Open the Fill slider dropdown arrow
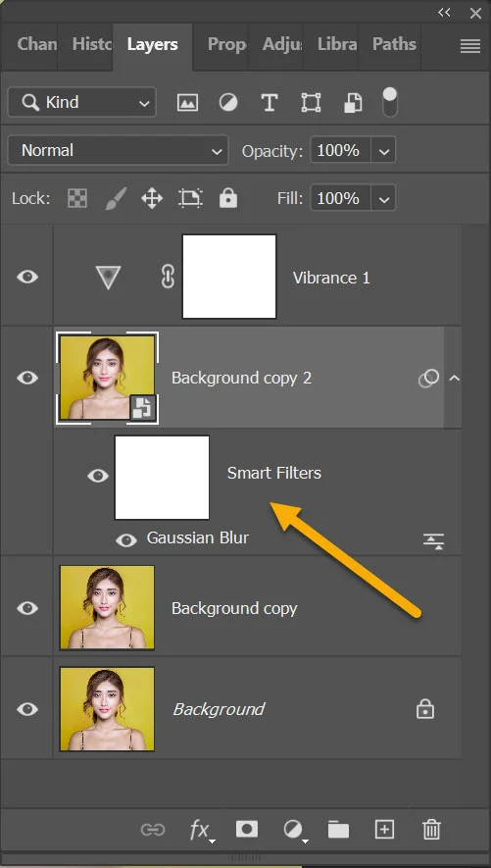This screenshot has height=868, width=491. (x=383, y=198)
